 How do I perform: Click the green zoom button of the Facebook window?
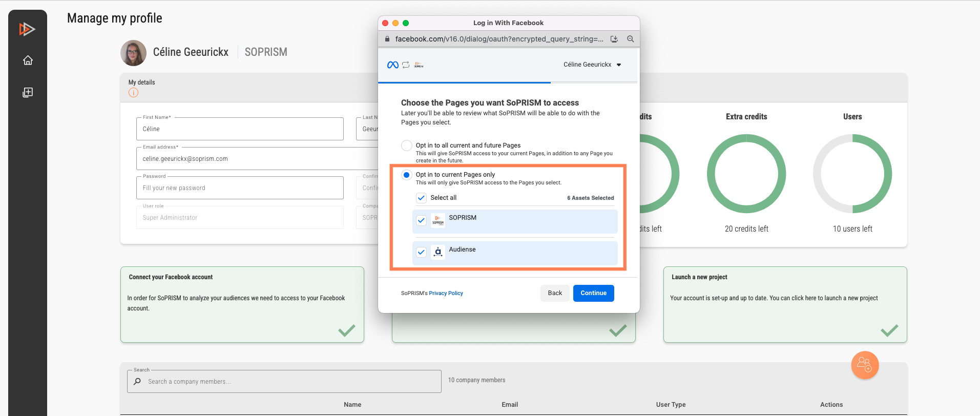[x=406, y=23]
